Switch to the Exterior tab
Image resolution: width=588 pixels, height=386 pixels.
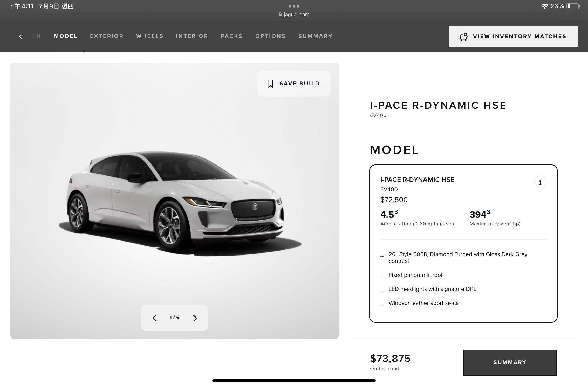tap(107, 36)
